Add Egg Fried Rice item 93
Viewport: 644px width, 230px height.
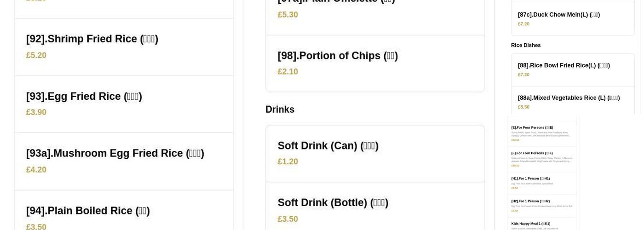pyautogui.click(x=84, y=97)
